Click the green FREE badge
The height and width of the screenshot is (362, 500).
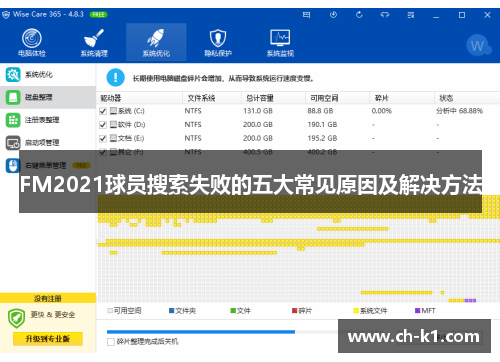[98, 15]
